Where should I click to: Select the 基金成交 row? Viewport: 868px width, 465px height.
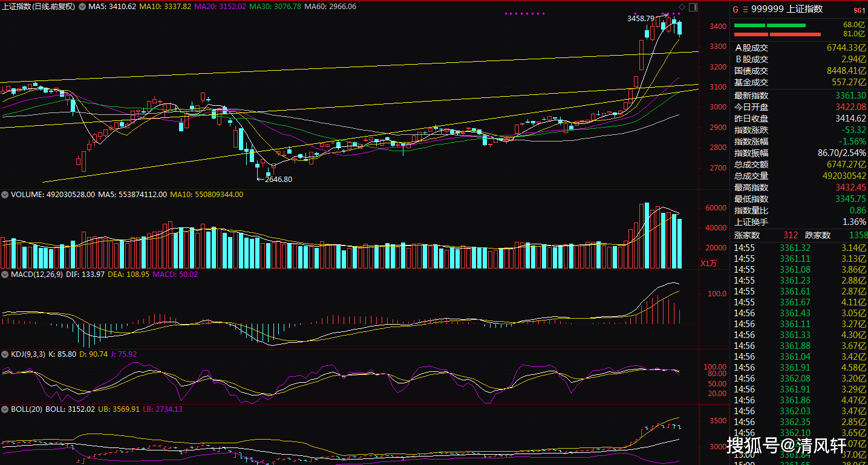(800, 82)
